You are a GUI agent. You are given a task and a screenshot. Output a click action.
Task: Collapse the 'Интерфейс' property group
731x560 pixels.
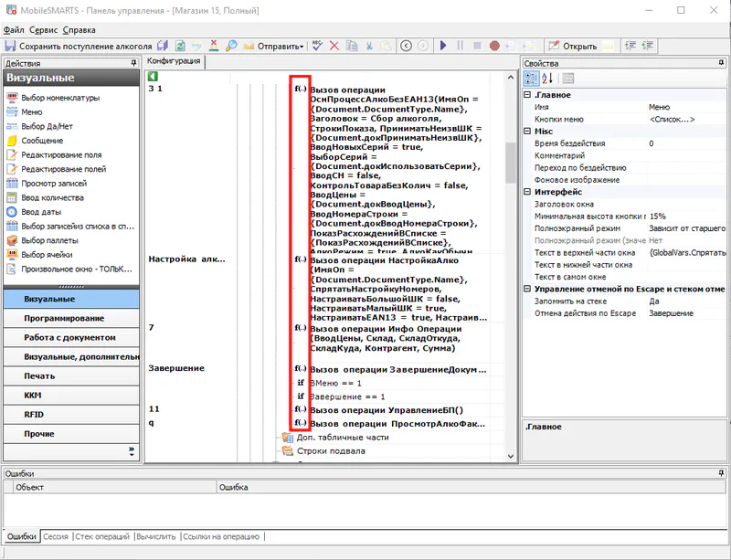point(527,193)
